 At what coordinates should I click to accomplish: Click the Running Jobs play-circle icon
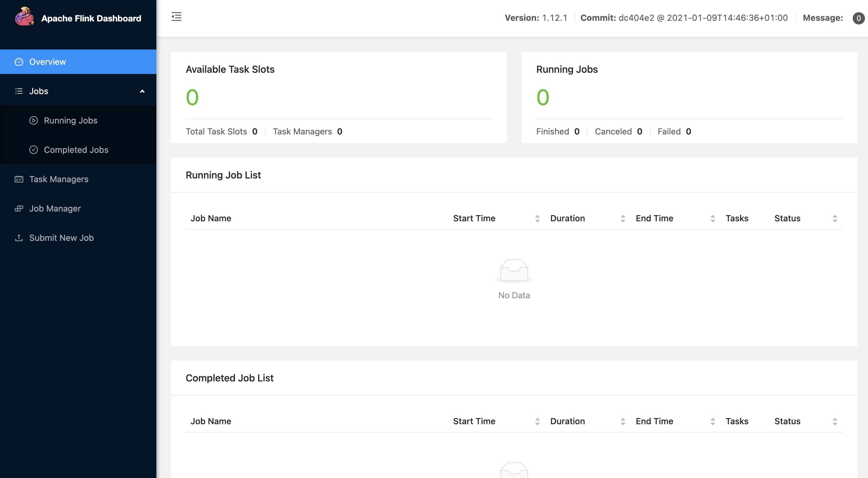(33, 120)
